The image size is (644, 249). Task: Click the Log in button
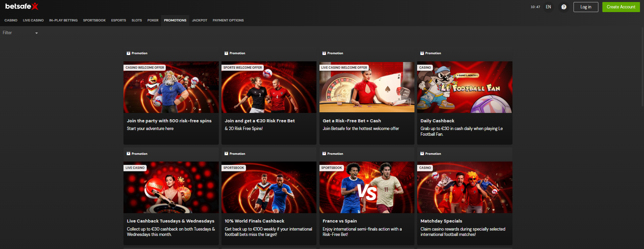click(586, 7)
